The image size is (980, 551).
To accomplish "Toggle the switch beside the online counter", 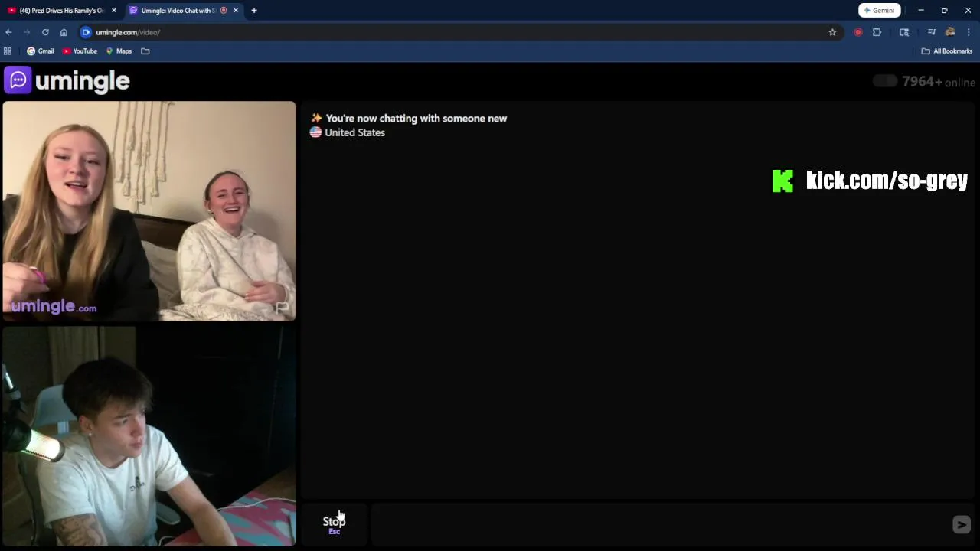I will click(885, 81).
